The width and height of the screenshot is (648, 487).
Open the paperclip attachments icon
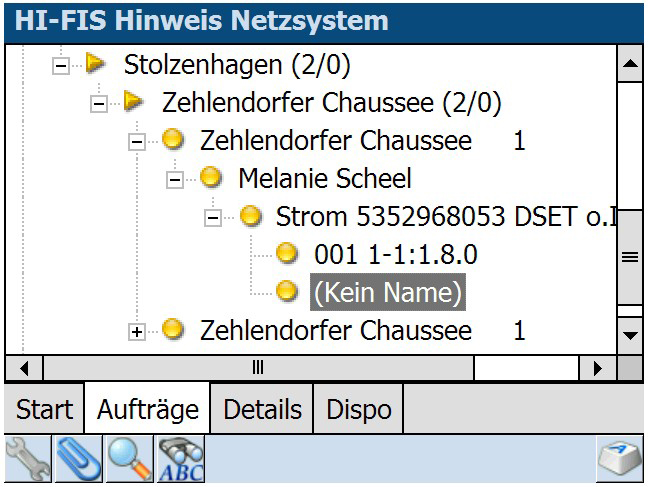click(x=77, y=458)
